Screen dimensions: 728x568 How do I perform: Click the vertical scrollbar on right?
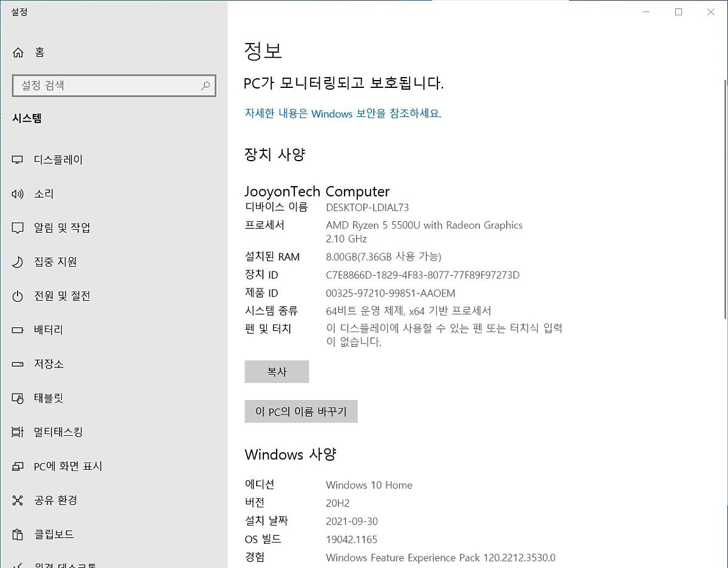pyautogui.click(x=724, y=199)
